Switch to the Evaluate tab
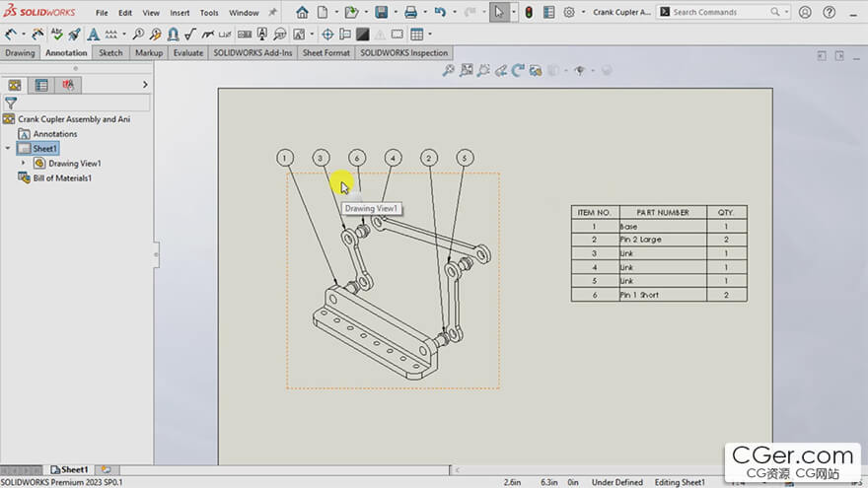Screen dimensions: 868x488 (x=188, y=53)
